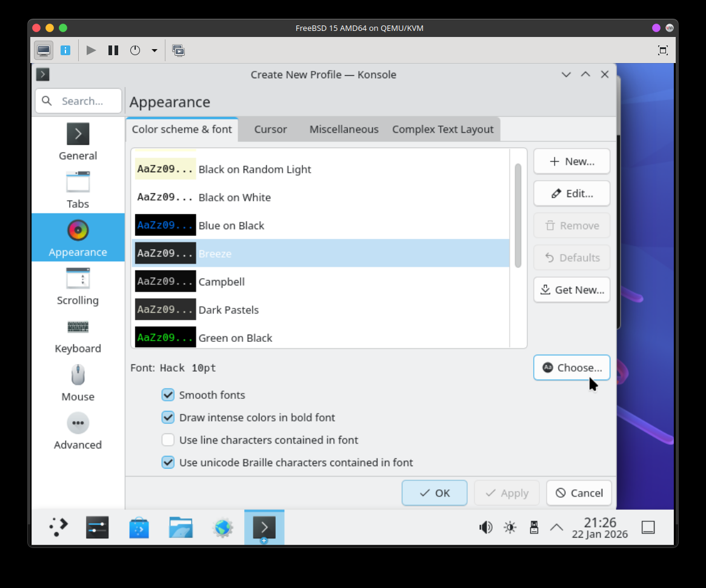
Task: Expand the VM power options dropdown arrow
Action: tap(155, 50)
